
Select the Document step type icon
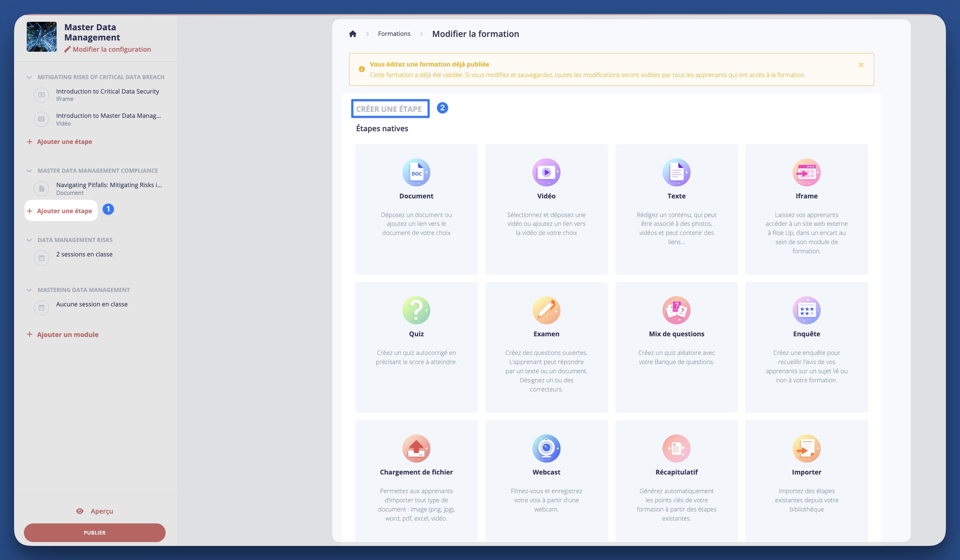pyautogui.click(x=416, y=172)
